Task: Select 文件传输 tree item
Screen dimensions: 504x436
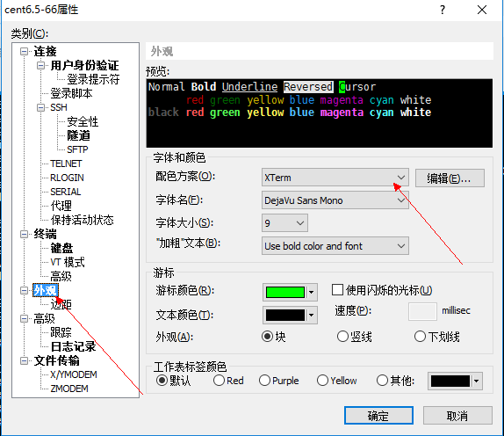Action: 56,360
